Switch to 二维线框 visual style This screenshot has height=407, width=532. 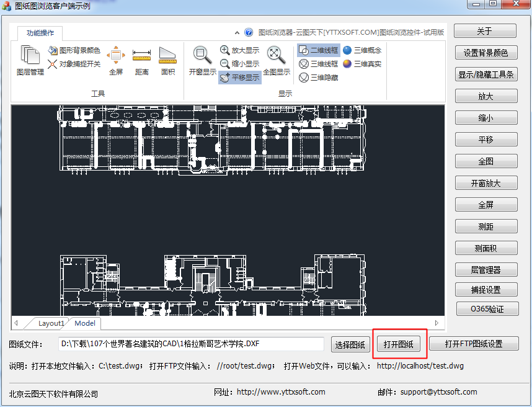(319, 50)
